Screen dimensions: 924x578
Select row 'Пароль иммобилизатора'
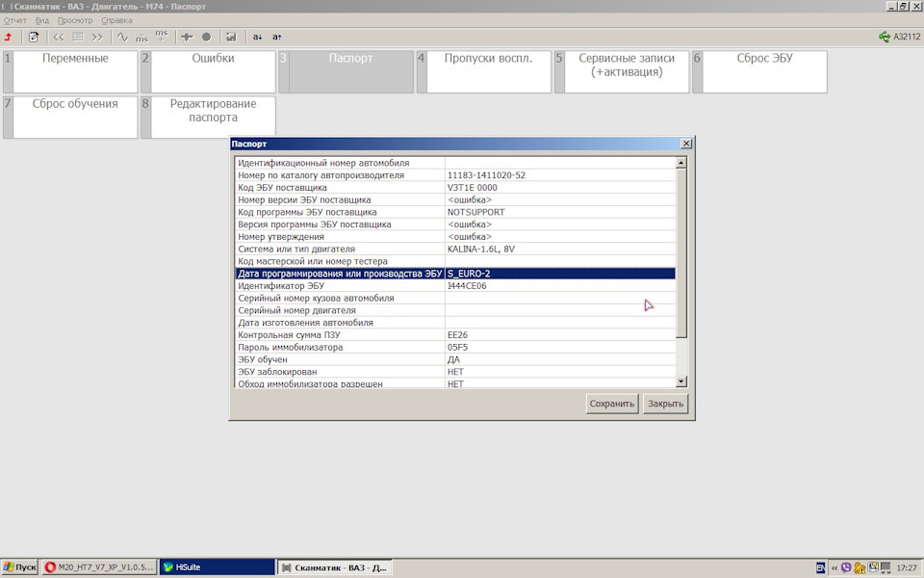point(455,348)
